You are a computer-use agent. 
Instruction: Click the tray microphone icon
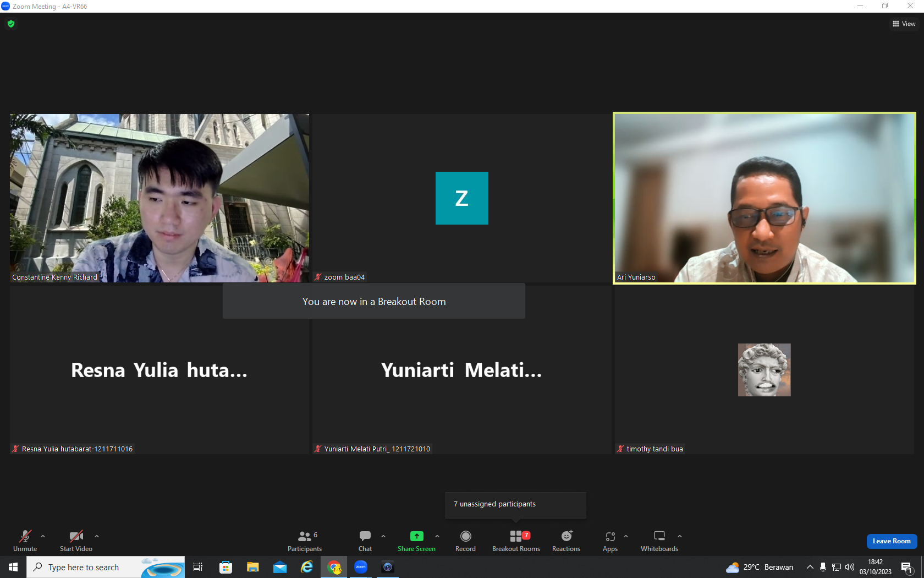click(823, 567)
